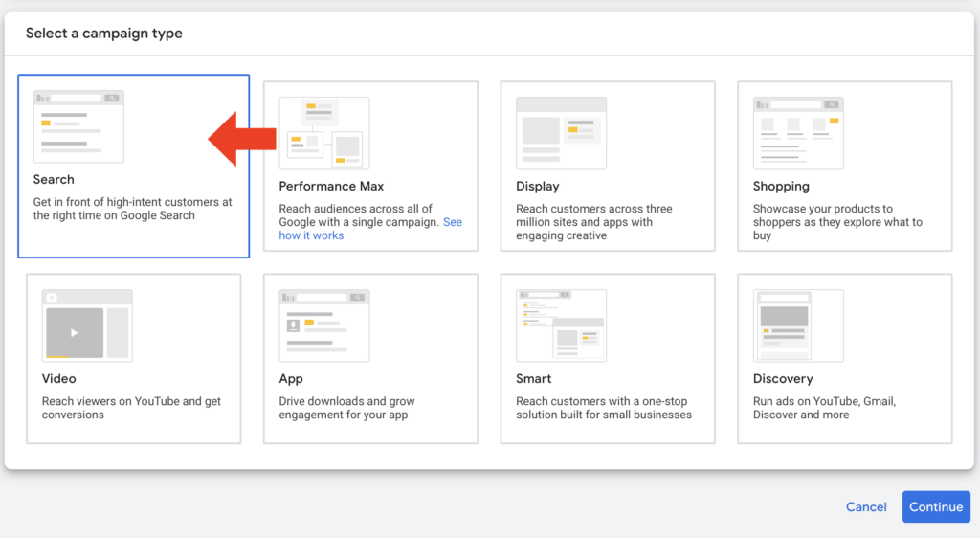Click the Discovery campaign illustration icon
The image size is (980, 538).
(x=798, y=325)
